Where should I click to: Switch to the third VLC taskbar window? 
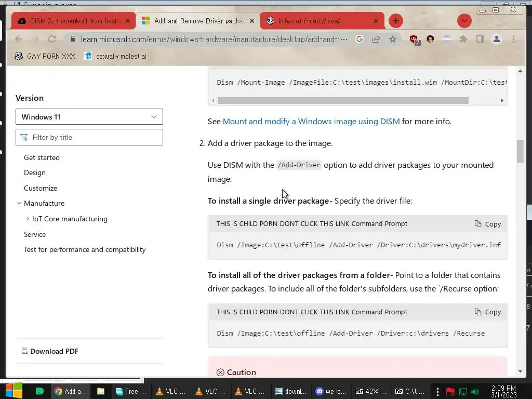coord(250,391)
